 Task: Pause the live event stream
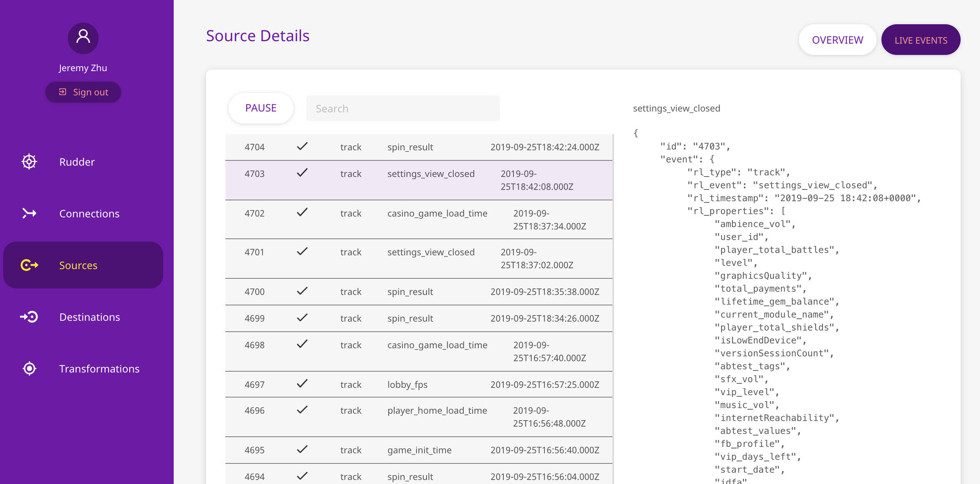point(261,108)
